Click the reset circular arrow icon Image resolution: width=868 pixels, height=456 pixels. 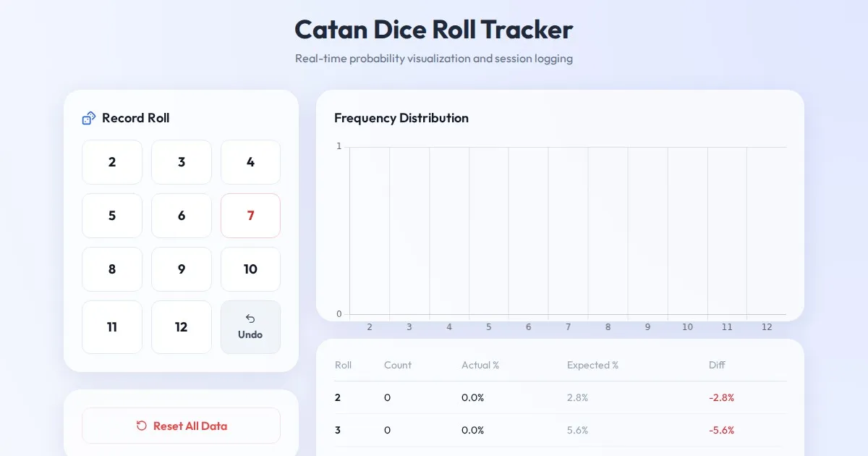(x=142, y=426)
